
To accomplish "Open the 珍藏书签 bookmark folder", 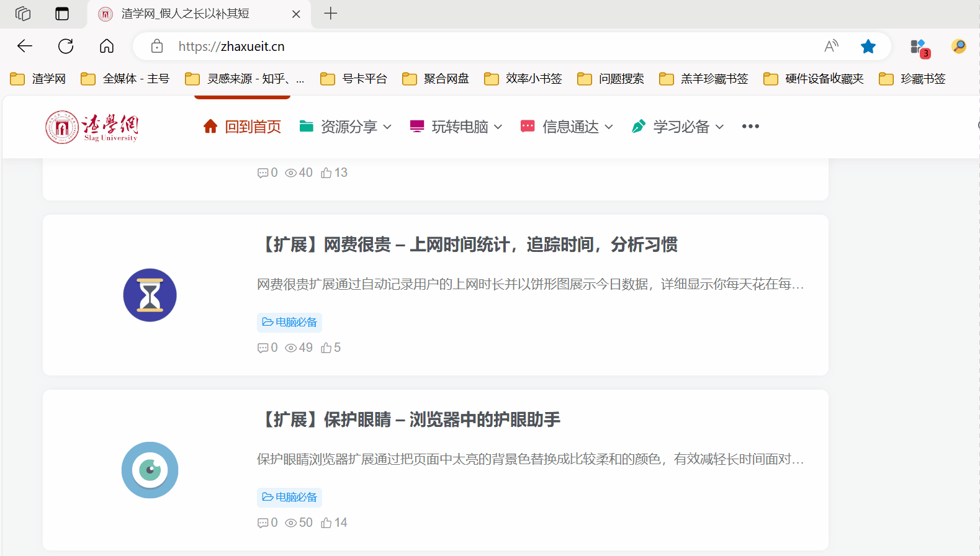I will click(x=912, y=79).
